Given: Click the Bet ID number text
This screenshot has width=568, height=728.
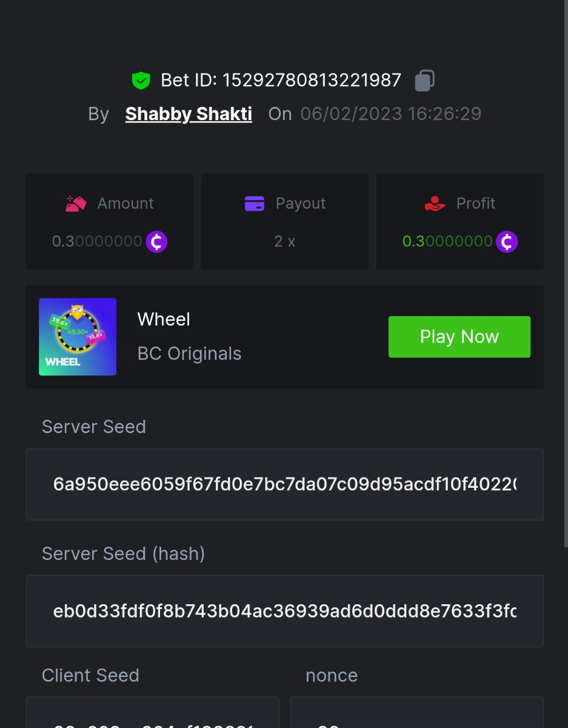Looking at the screenshot, I should 312,80.
